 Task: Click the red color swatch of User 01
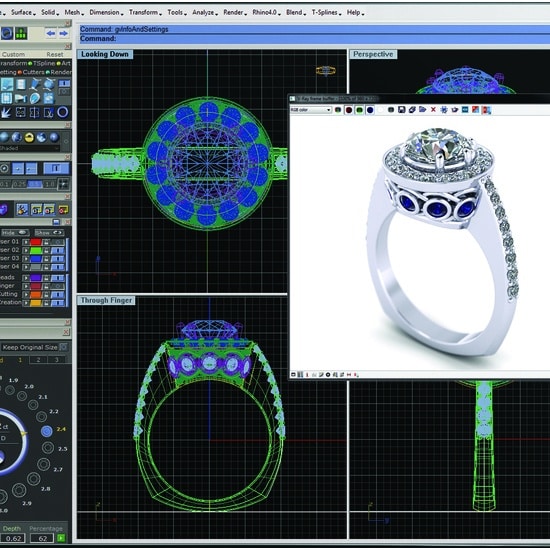(x=36, y=242)
